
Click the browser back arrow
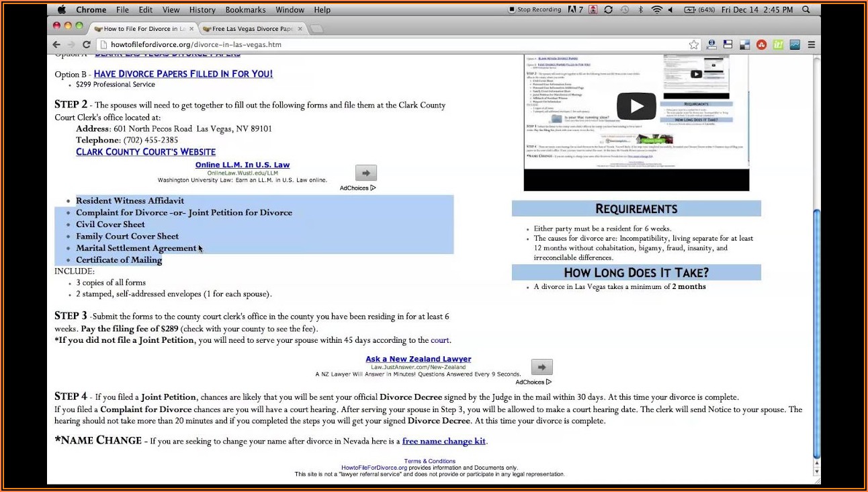[x=56, y=44]
